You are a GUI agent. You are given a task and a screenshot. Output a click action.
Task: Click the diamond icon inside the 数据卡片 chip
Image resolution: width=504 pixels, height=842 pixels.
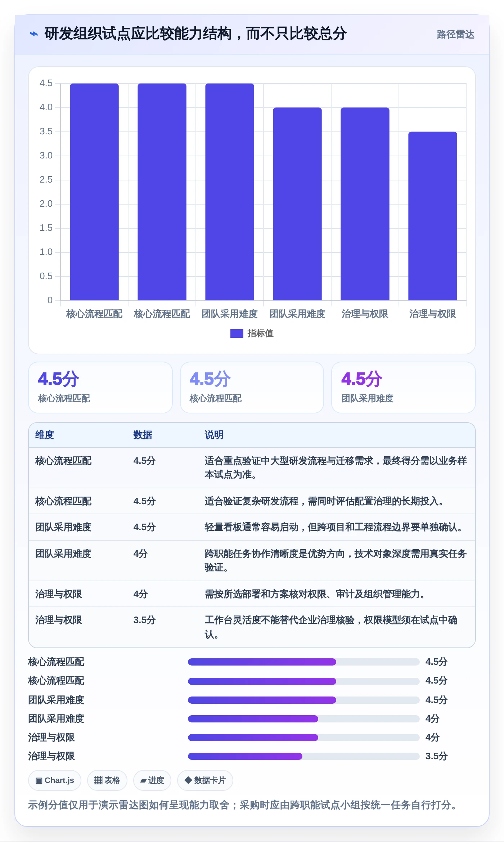(188, 780)
